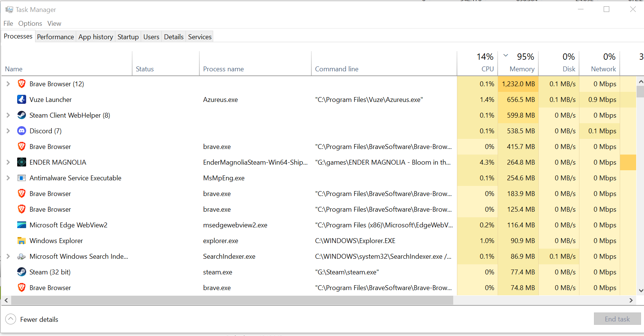Viewport: 644px width, 336px height.
Task: Click the horizontal scrollbar left arrow
Action: click(x=6, y=300)
